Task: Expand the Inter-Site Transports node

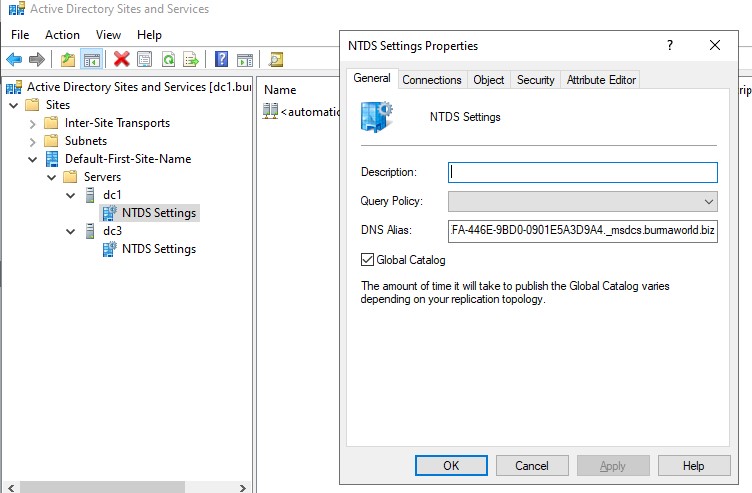Action: coord(32,124)
